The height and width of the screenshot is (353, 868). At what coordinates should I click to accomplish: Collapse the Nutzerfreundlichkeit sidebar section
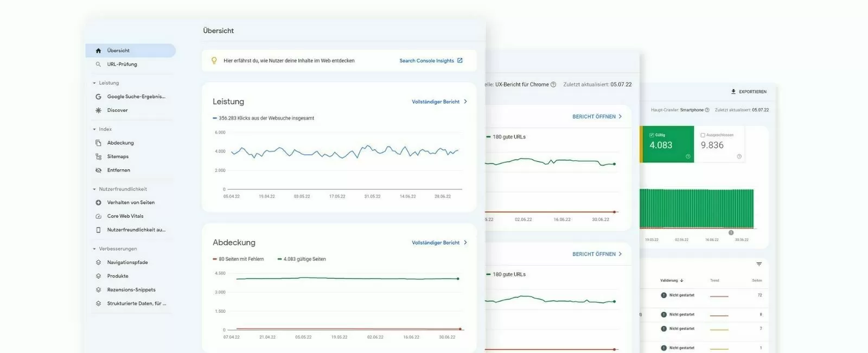click(94, 189)
